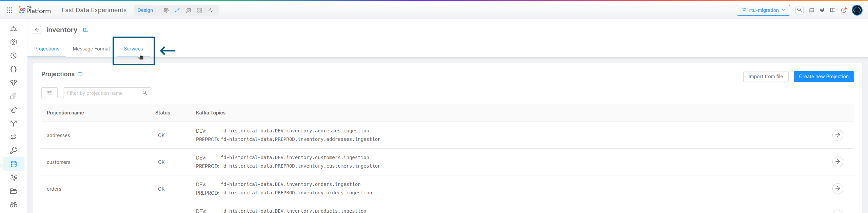Toggle the checklist filter button beside search
868x213 pixels.
pyautogui.click(x=50, y=93)
